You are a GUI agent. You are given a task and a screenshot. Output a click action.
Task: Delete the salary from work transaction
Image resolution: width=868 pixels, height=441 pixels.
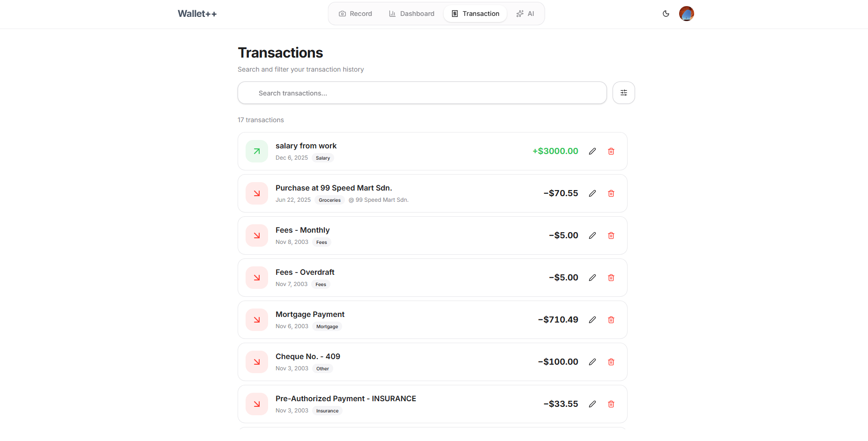pos(611,151)
